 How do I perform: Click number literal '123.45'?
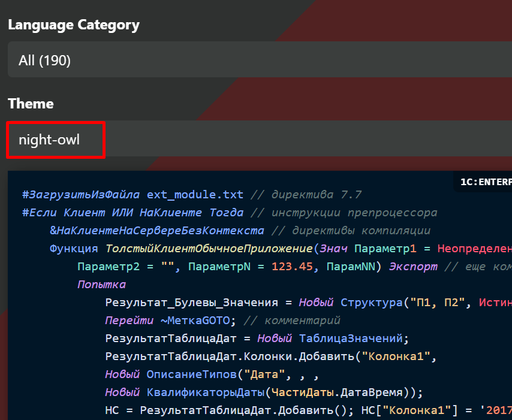pyautogui.click(x=292, y=267)
